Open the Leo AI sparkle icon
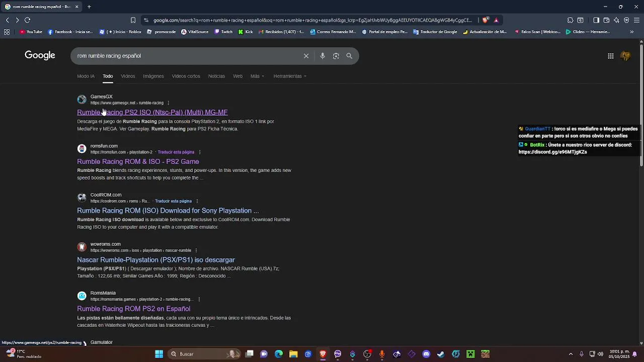Screen dimensions: 644x362 click(x=616, y=20)
